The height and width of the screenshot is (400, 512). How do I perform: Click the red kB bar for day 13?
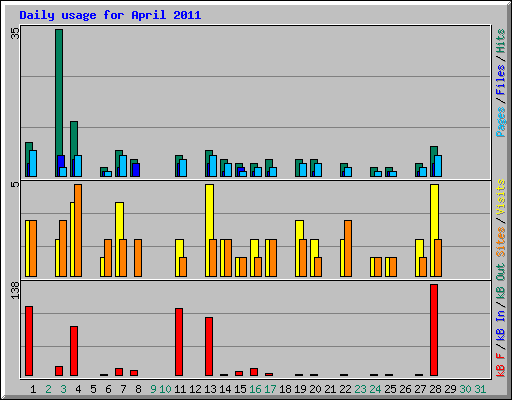209,347
